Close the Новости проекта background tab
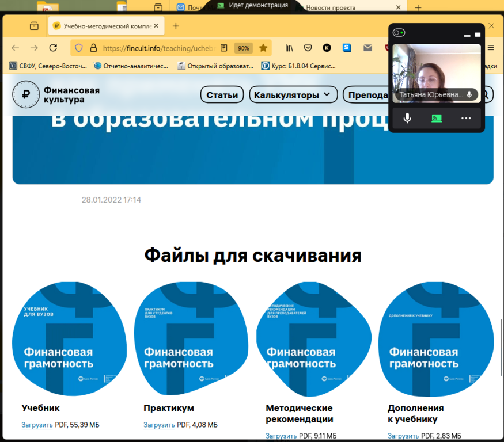 click(x=398, y=7)
